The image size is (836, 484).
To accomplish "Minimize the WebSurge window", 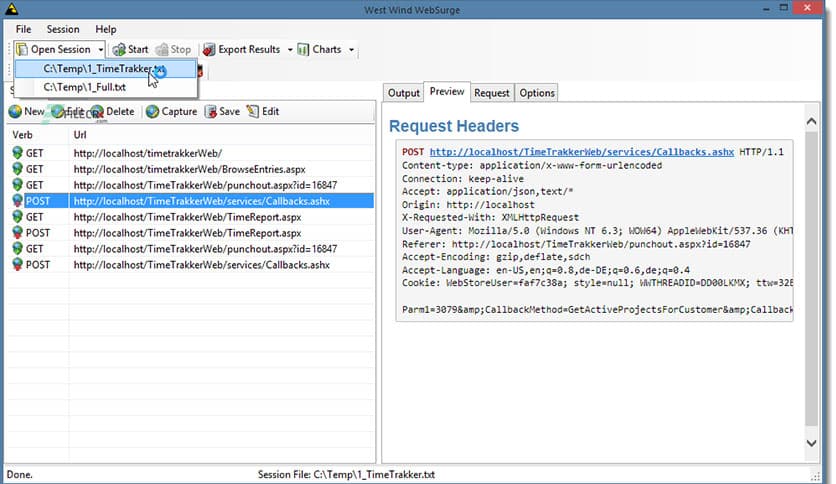I will [766, 9].
